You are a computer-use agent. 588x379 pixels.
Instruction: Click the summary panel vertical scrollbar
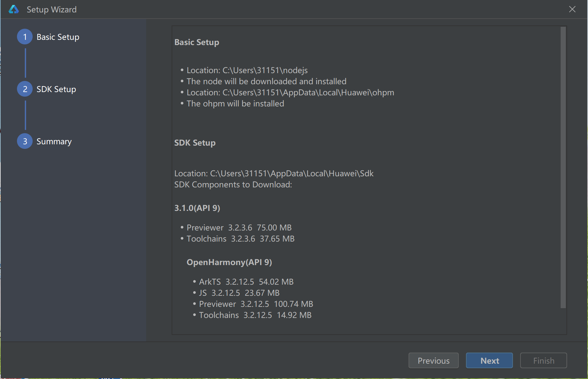[x=563, y=167]
